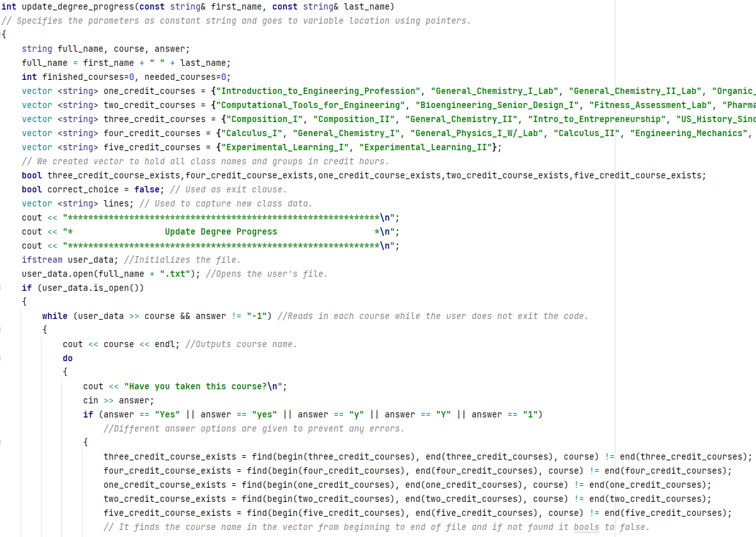The width and height of the screenshot is (756, 537).
Task: Click the if line comparing answer to "Yes"
Action: 312,414
